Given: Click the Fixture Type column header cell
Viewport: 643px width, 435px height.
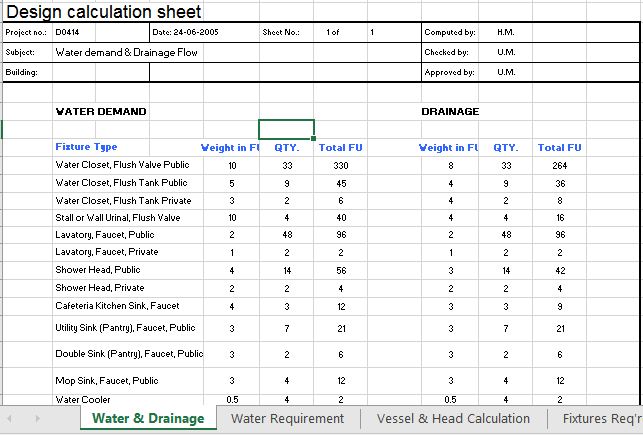Looking at the screenshot, I should point(86,147).
